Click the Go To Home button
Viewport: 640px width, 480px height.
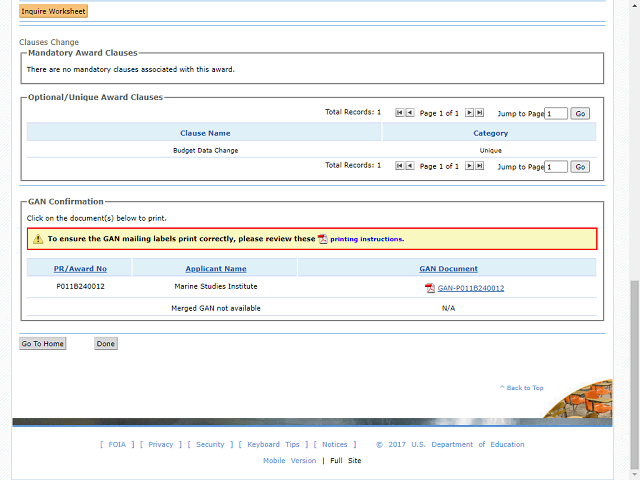click(x=43, y=344)
